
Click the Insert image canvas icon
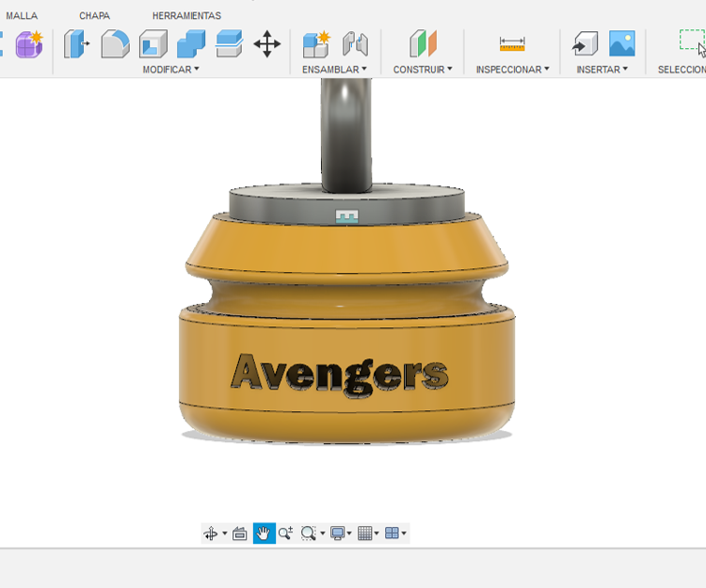coord(622,43)
